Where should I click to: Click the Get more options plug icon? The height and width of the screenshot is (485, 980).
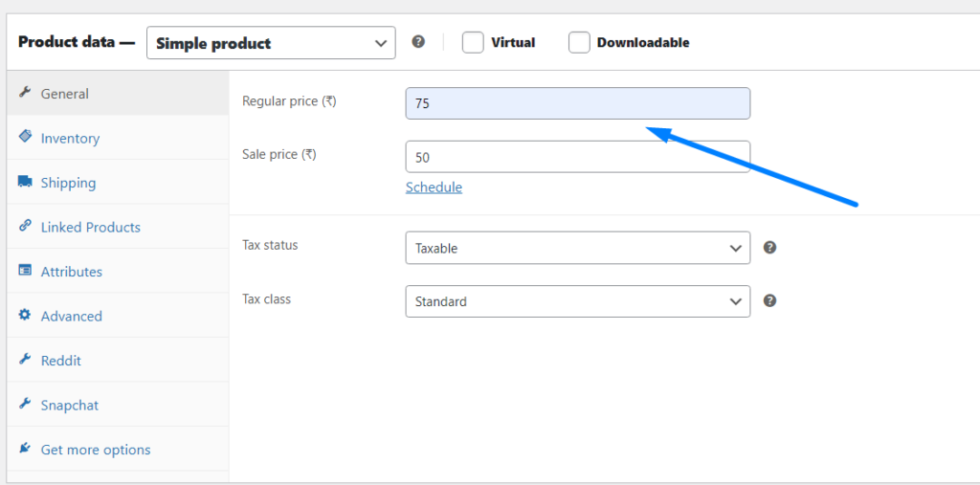click(x=25, y=448)
